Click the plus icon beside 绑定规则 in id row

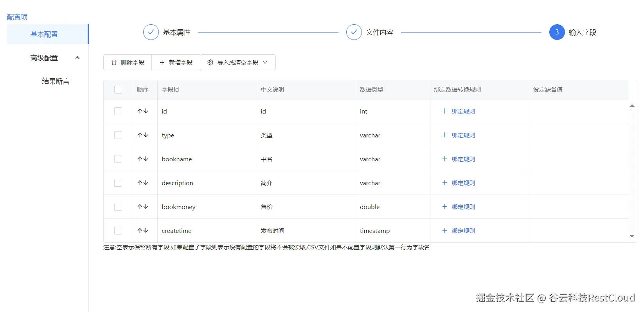click(444, 111)
